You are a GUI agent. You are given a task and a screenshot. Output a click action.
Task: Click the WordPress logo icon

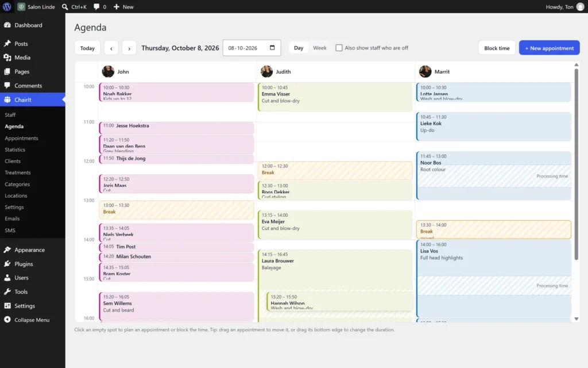click(x=7, y=7)
